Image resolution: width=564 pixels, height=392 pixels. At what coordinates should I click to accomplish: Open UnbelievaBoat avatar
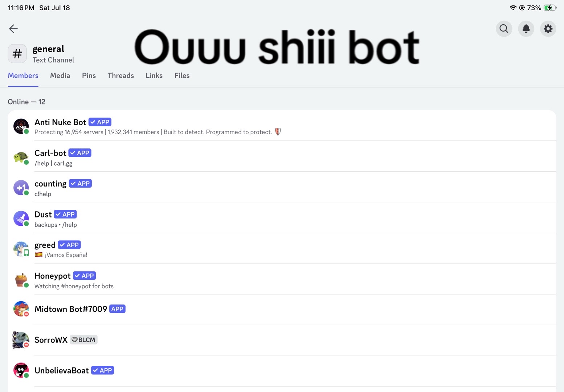pos(21,370)
